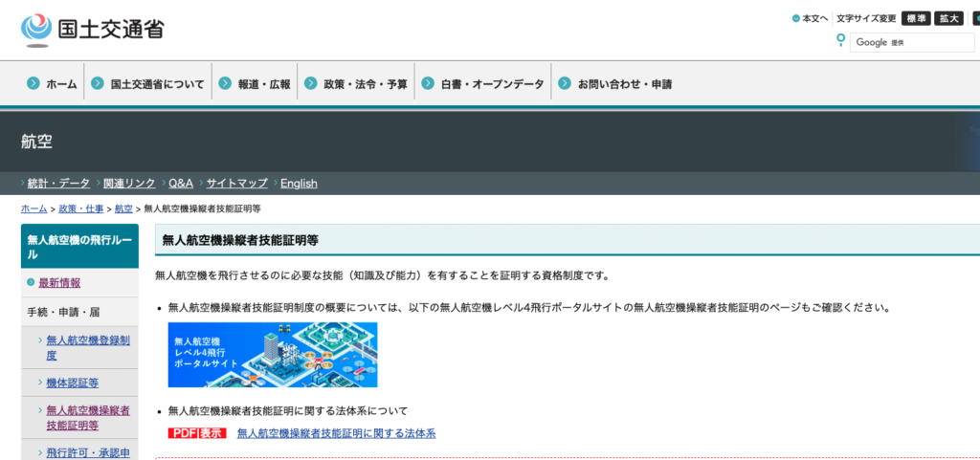Open ホーム in the main navigation
This screenshot has height=460, width=980.
(61, 83)
